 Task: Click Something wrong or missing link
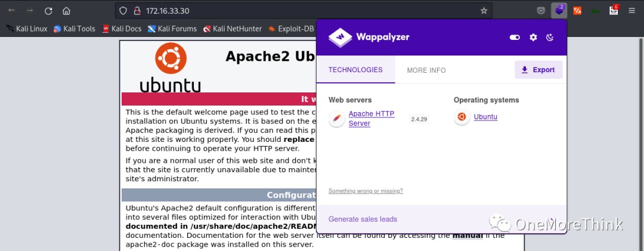coord(366,191)
